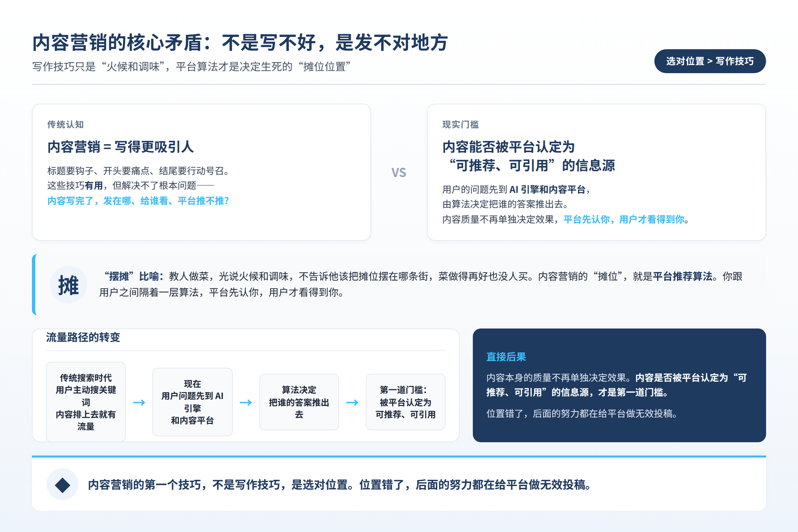This screenshot has height=532, width=798.
Task: Click the 现实门槛 label
Action: (x=461, y=124)
